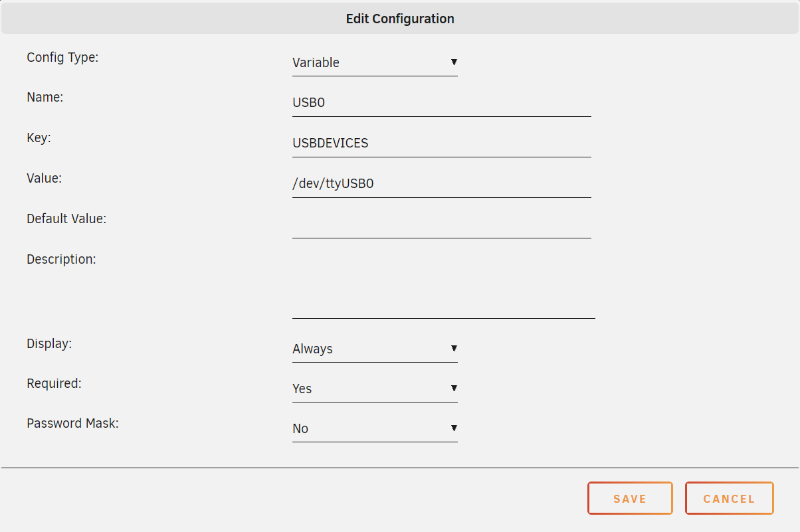Viewport: 800px width, 532px height.
Task: Click the Display dropdown arrow icon
Action: (454, 348)
